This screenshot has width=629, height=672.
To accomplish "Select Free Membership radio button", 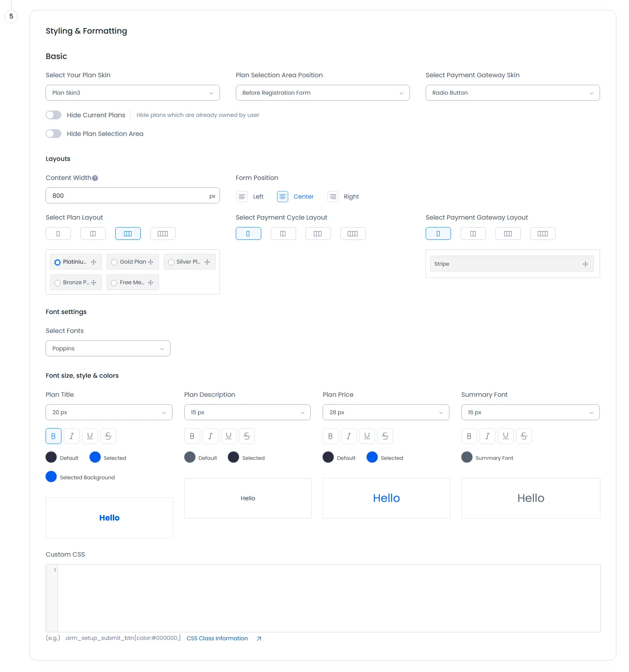I will (114, 283).
